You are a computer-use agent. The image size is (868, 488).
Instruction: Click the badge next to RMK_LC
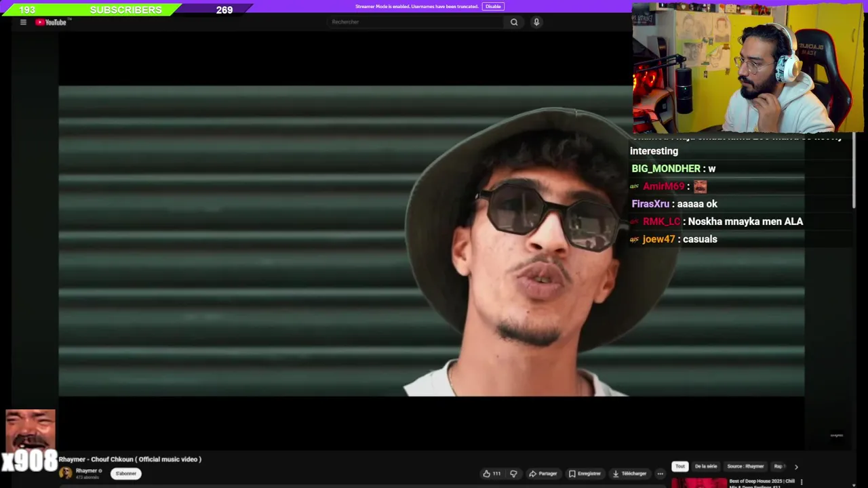[x=635, y=222]
